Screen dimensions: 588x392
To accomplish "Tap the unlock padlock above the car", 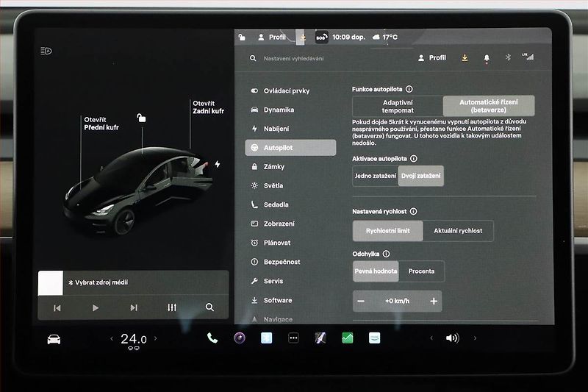I will pos(141,118).
